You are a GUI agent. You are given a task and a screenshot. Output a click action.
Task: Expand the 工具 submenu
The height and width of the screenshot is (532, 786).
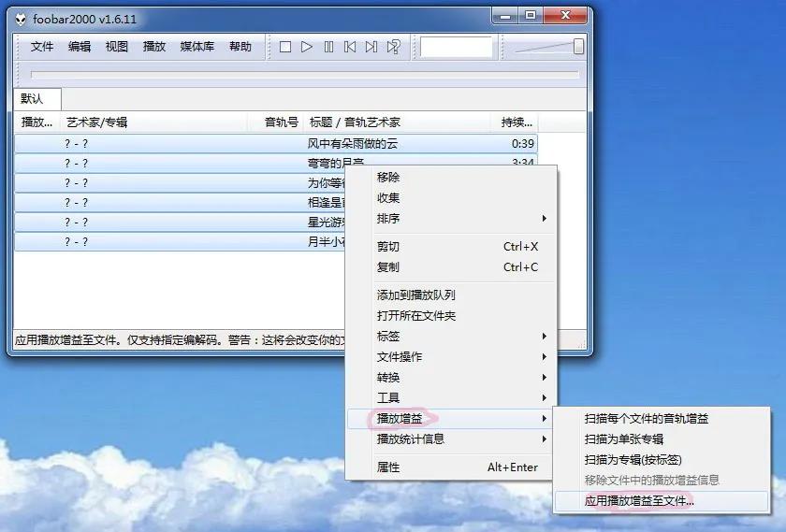pyautogui.click(x=451, y=397)
